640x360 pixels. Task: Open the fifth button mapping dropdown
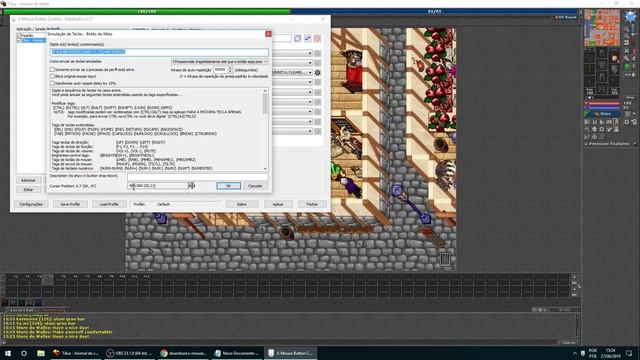tap(292, 92)
